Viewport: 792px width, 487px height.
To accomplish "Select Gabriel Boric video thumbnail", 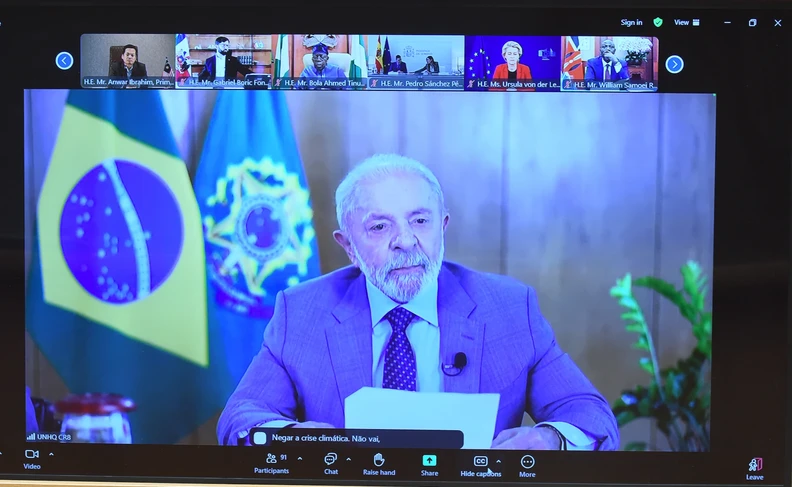I will (x=223, y=61).
